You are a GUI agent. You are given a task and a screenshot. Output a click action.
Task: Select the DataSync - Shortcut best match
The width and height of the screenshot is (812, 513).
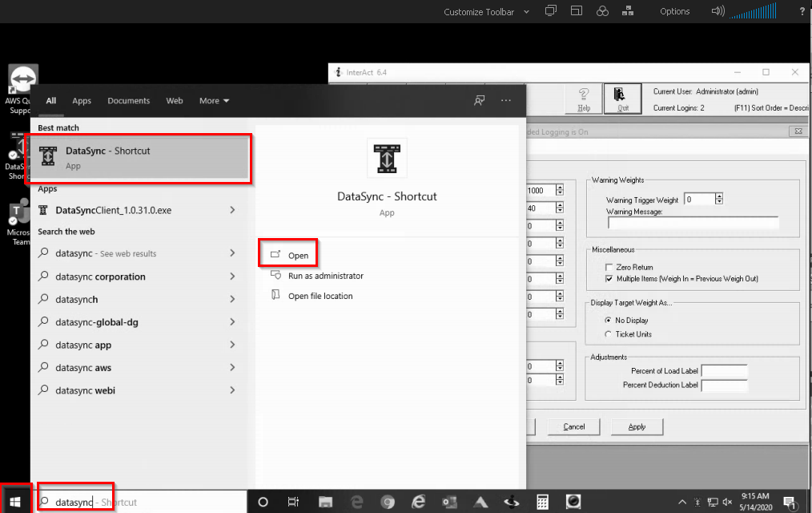(139, 158)
